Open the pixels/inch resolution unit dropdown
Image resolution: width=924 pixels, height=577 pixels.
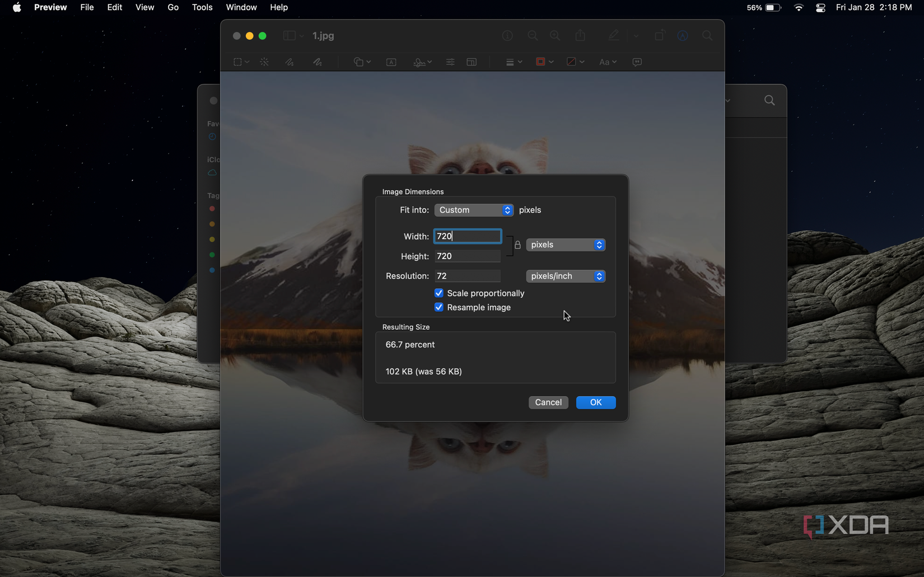(x=566, y=276)
